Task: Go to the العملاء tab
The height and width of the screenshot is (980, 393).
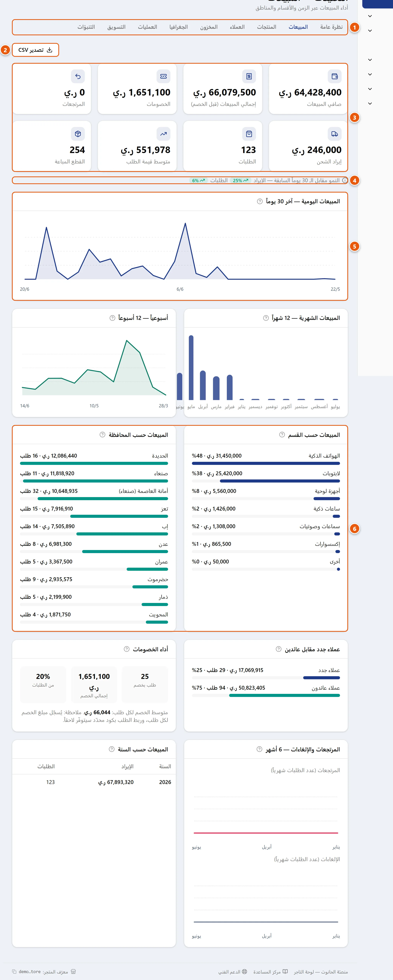Action: [x=237, y=27]
